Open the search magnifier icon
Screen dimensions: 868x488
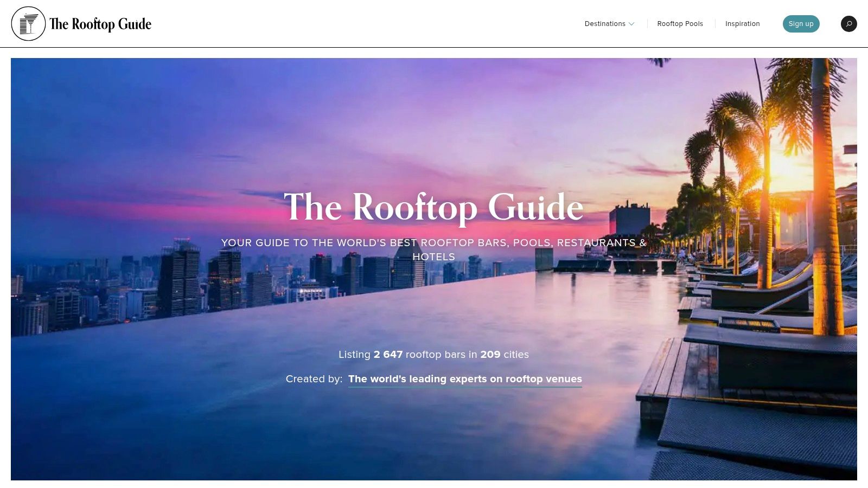coord(849,24)
